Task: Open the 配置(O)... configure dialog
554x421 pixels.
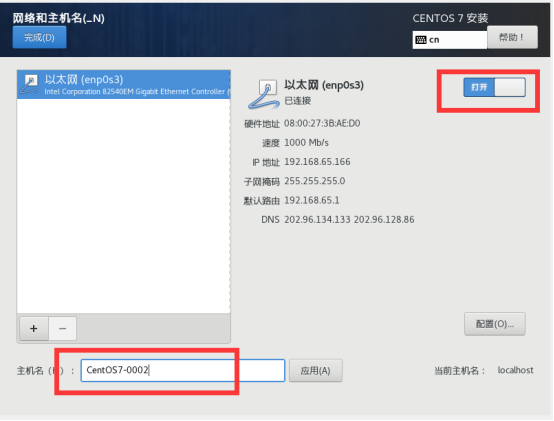Action: pos(495,324)
